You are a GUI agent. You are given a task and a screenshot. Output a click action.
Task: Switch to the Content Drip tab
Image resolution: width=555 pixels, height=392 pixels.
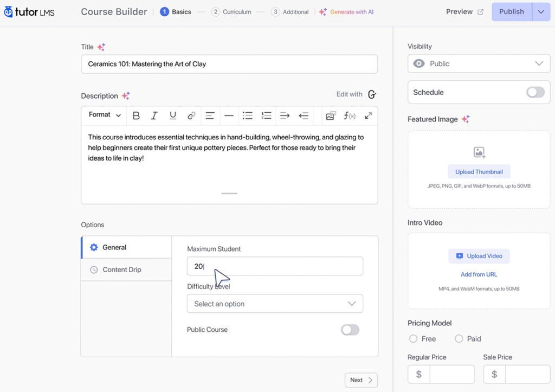121,269
